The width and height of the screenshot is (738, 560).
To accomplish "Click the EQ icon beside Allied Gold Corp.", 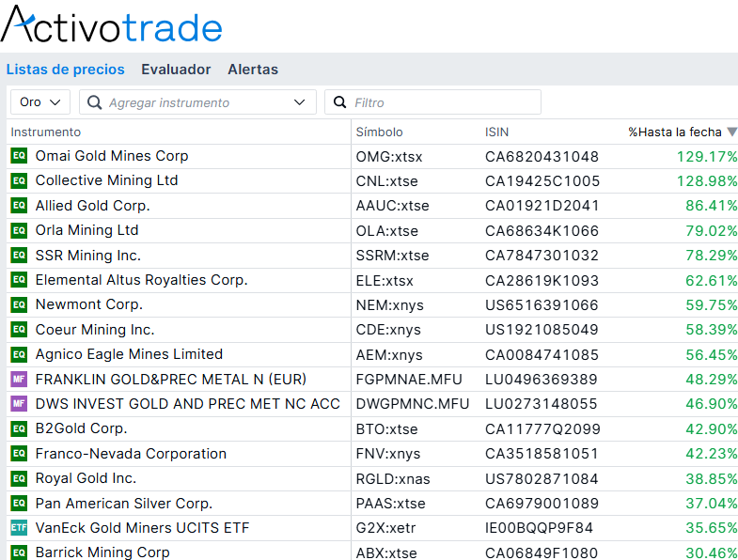I will [x=19, y=206].
